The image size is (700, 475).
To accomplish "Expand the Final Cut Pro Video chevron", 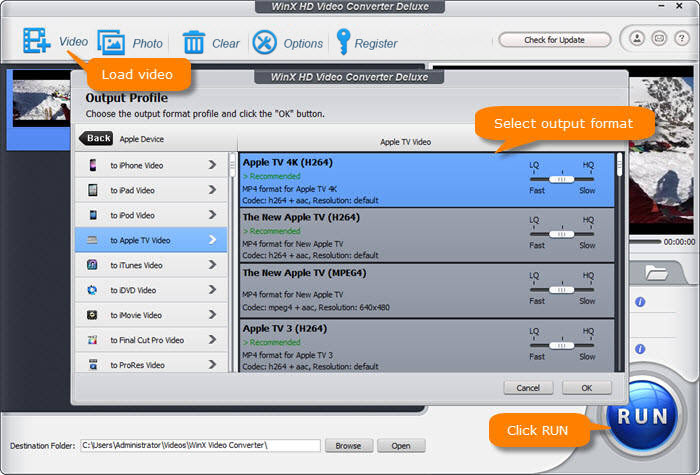I will 212,340.
